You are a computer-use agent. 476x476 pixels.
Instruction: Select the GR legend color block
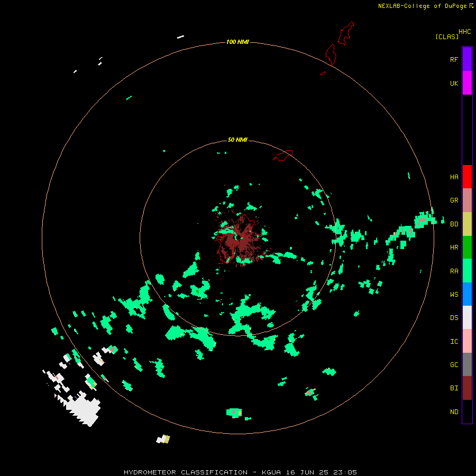[x=467, y=200]
